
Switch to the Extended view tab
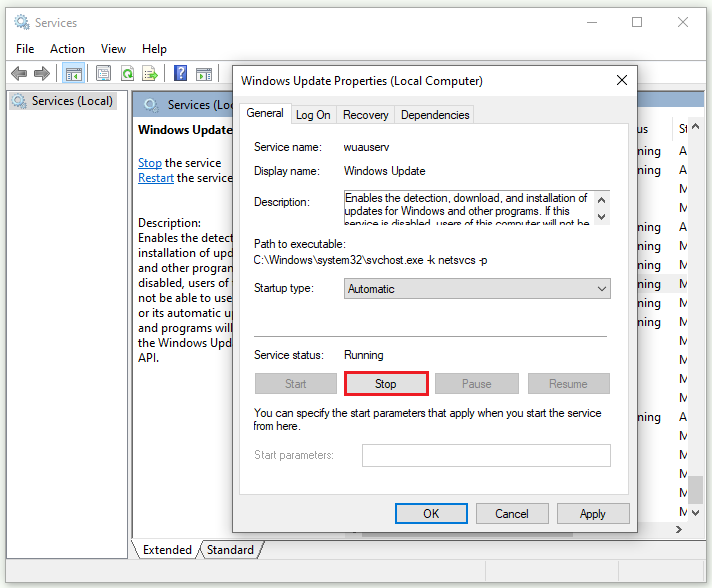click(167, 549)
